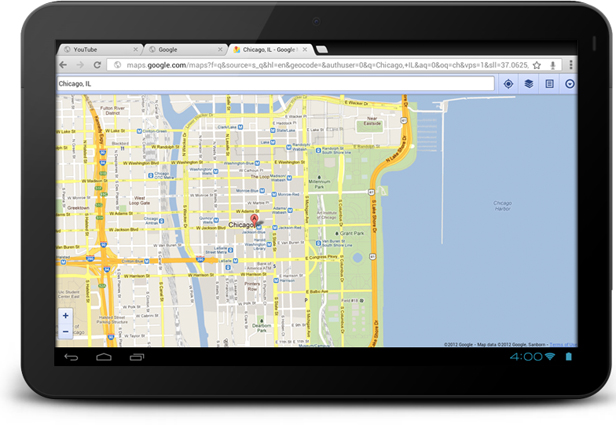This screenshot has width=616, height=425.
Task: Select the Madison/Wabash transit station icon
Action: click(x=289, y=178)
